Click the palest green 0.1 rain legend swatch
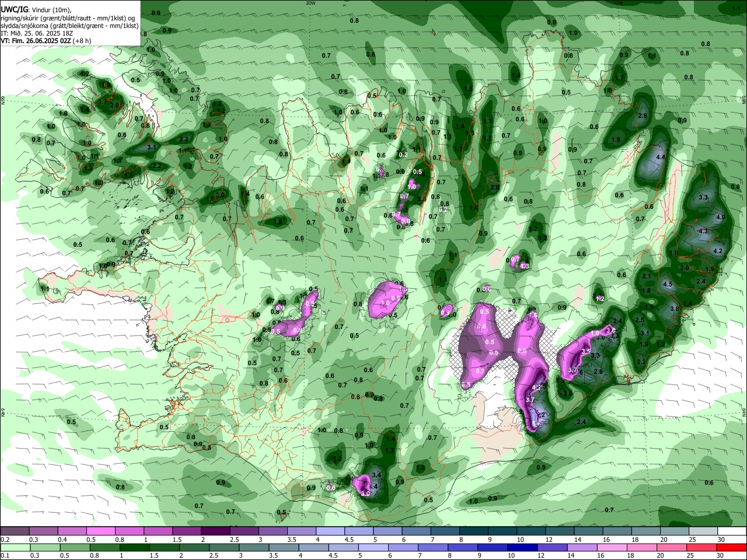Image resolution: width=747 pixels, height=560 pixels. (15, 547)
